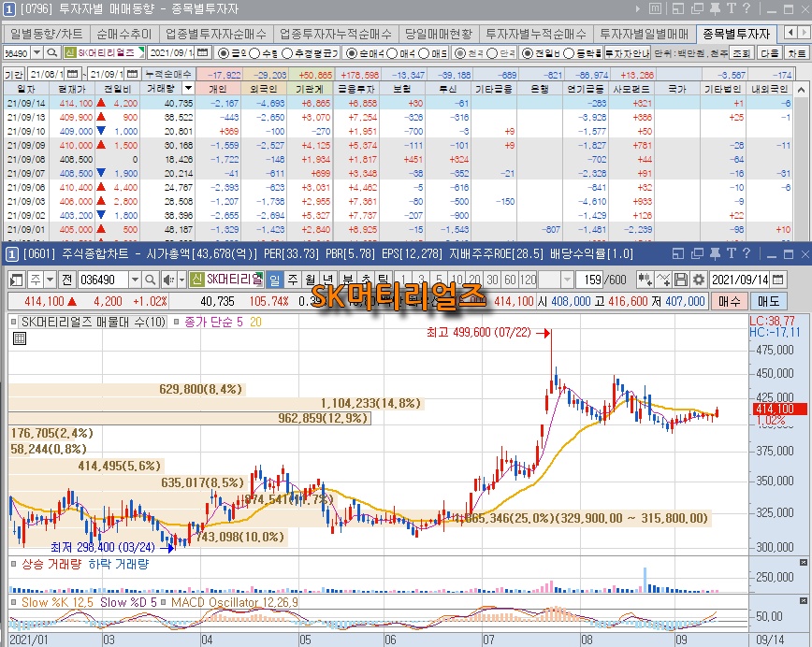This screenshot has width=812, height=647.
Task: Select 순매수 radio button
Action: (x=352, y=52)
